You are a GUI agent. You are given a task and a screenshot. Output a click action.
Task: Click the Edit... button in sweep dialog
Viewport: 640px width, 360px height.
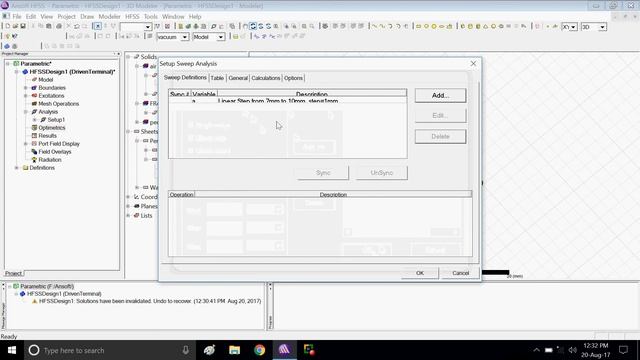[x=440, y=116]
